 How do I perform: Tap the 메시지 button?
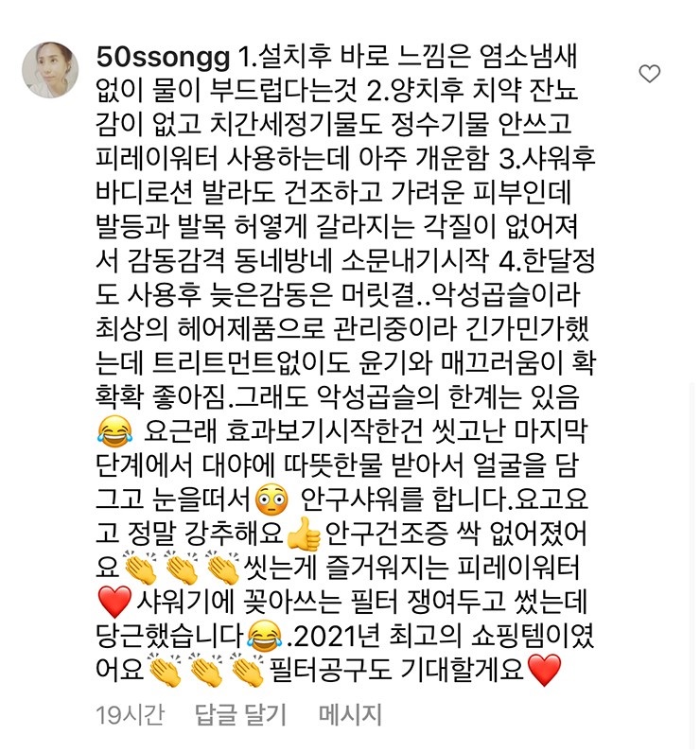(350, 714)
